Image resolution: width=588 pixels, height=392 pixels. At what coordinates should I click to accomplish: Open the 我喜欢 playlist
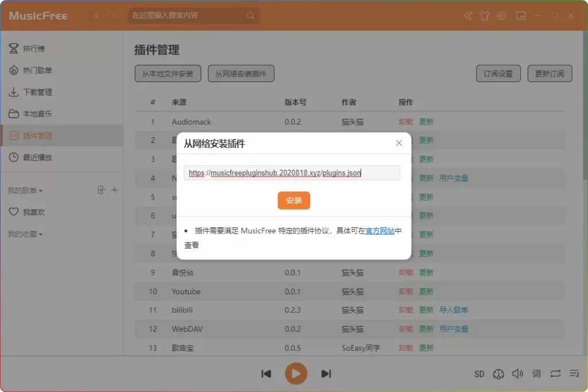pyautogui.click(x=62, y=212)
